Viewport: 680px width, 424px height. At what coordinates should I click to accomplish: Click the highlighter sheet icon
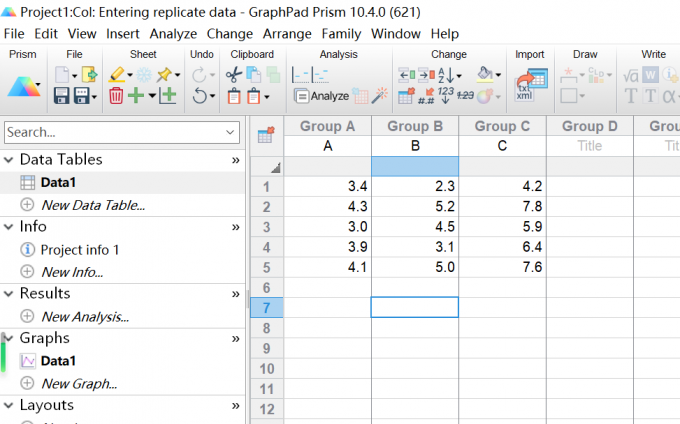point(116,74)
